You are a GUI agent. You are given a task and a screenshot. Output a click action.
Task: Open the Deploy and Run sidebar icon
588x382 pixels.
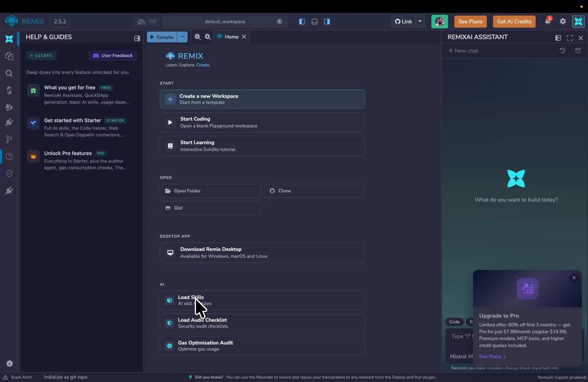[9, 107]
